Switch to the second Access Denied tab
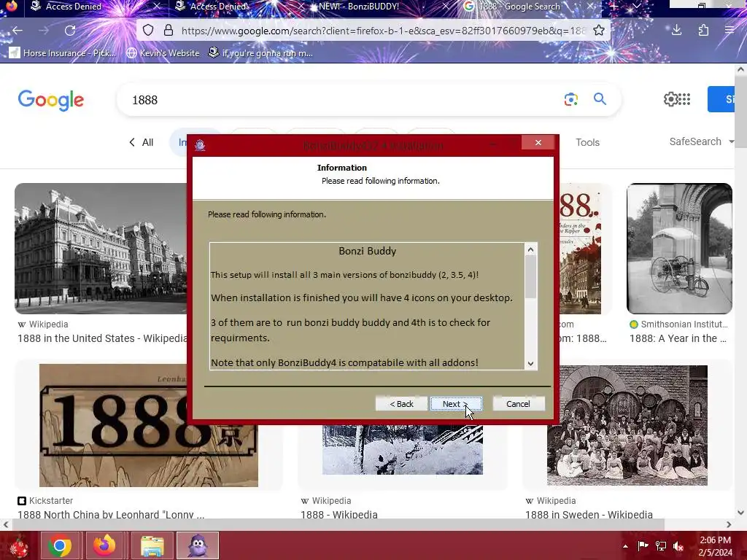The width and height of the screenshot is (747, 560). 218,7
